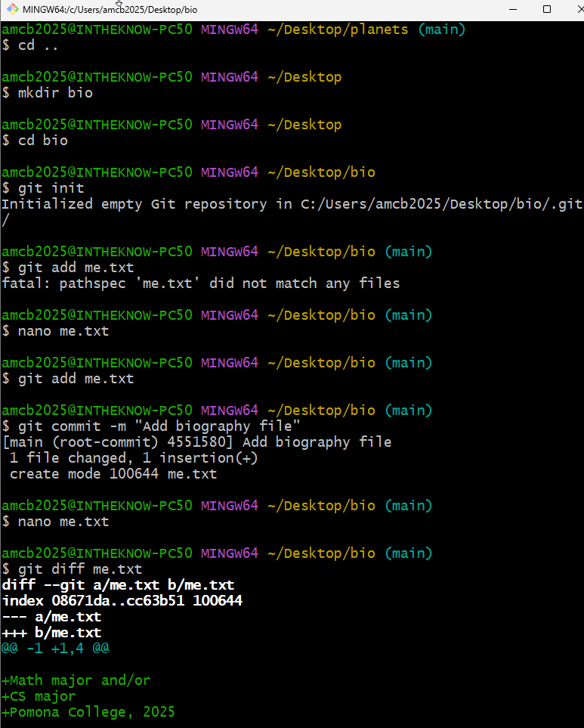Click 'diff --git a/me.txt b/me.txt' line
The image size is (584, 728).
coord(119,585)
